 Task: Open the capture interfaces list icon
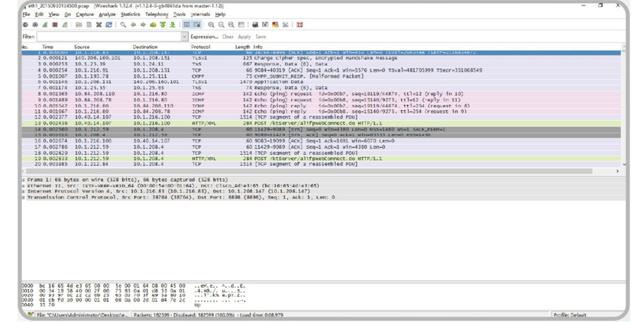(25, 24)
